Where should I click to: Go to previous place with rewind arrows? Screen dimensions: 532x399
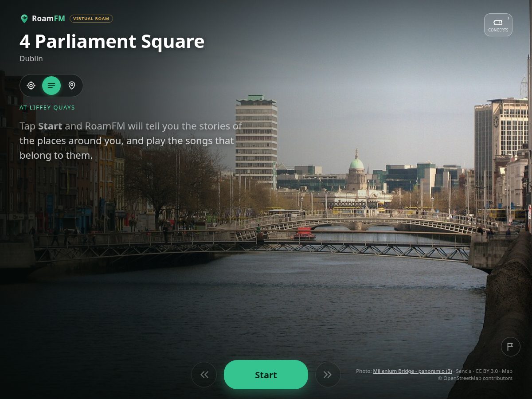click(x=204, y=375)
